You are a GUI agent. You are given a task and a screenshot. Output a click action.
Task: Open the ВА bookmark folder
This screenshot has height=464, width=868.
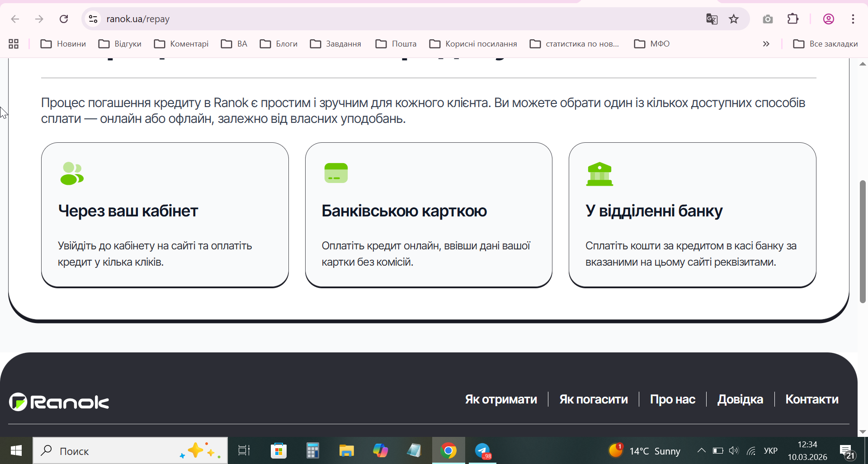point(234,44)
